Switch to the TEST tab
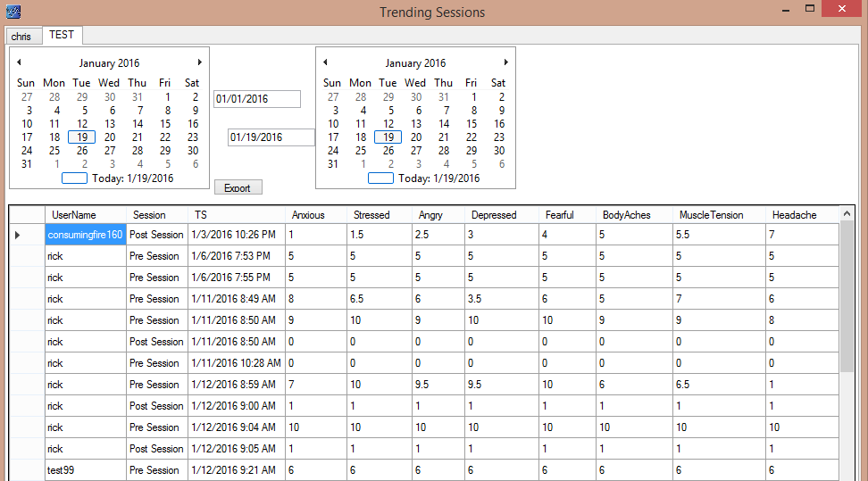 (x=62, y=35)
